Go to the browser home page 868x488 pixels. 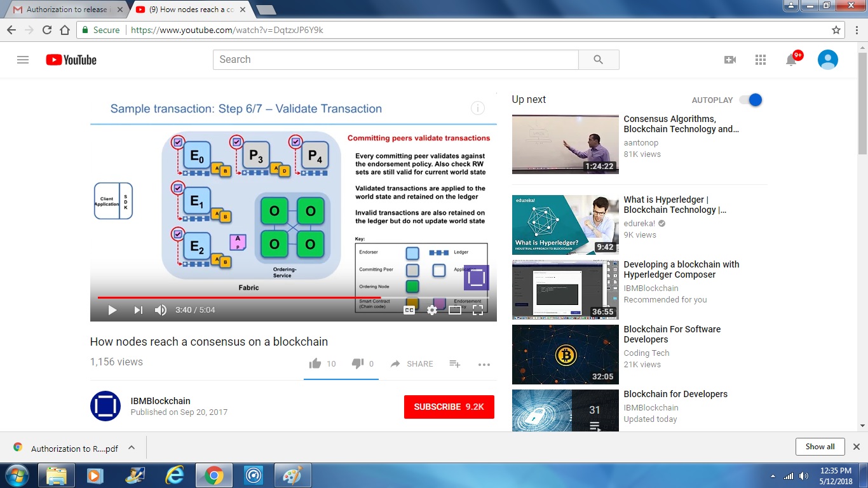coord(64,30)
